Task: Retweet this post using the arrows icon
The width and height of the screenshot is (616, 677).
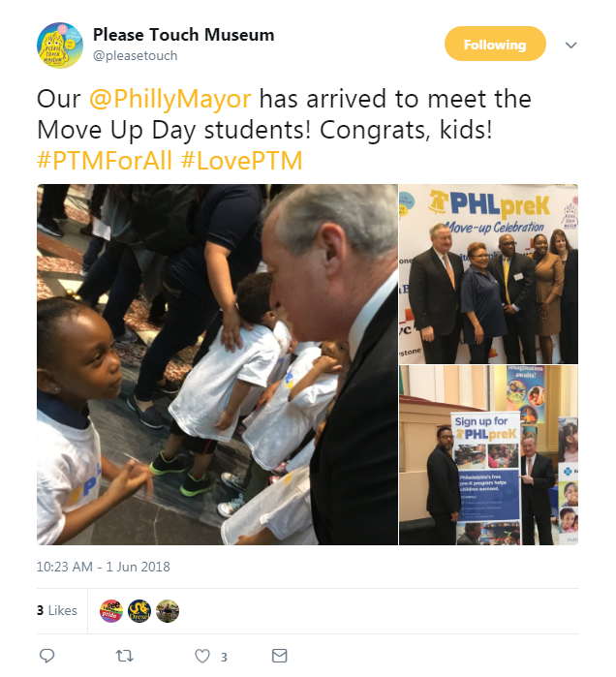Action: [x=125, y=656]
